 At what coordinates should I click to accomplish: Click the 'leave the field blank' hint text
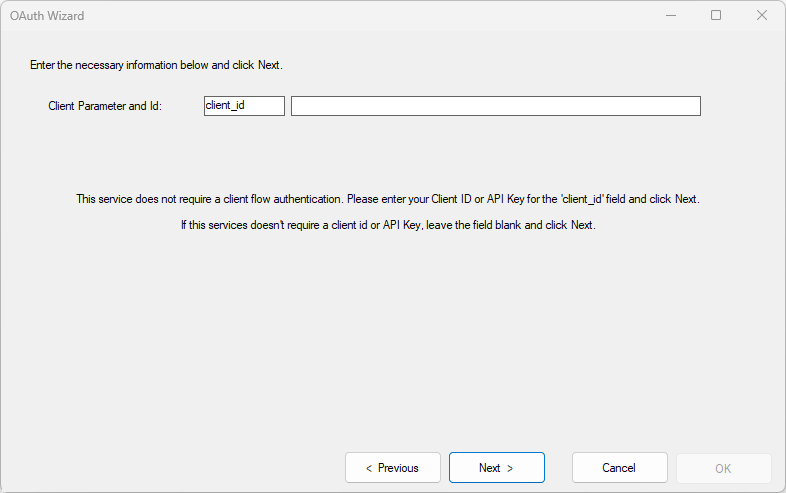point(483,225)
